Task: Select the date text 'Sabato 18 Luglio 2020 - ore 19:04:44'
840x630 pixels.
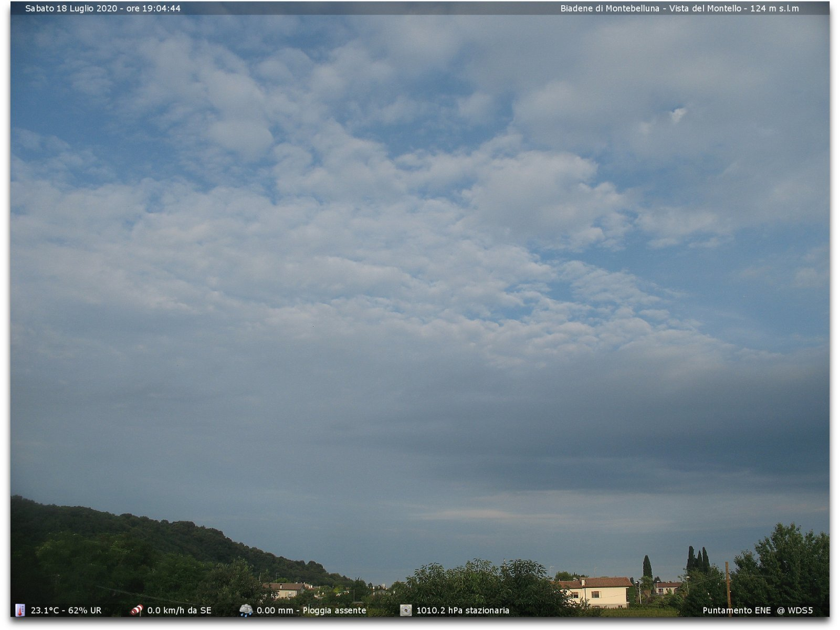Action: click(103, 8)
